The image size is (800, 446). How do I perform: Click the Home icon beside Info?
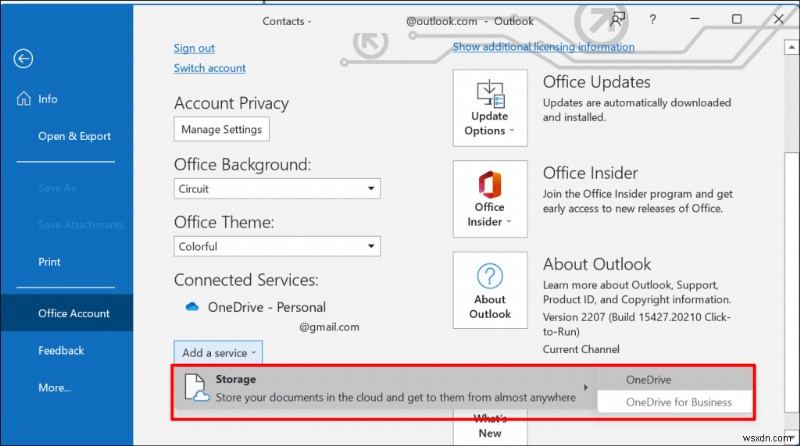23,98
